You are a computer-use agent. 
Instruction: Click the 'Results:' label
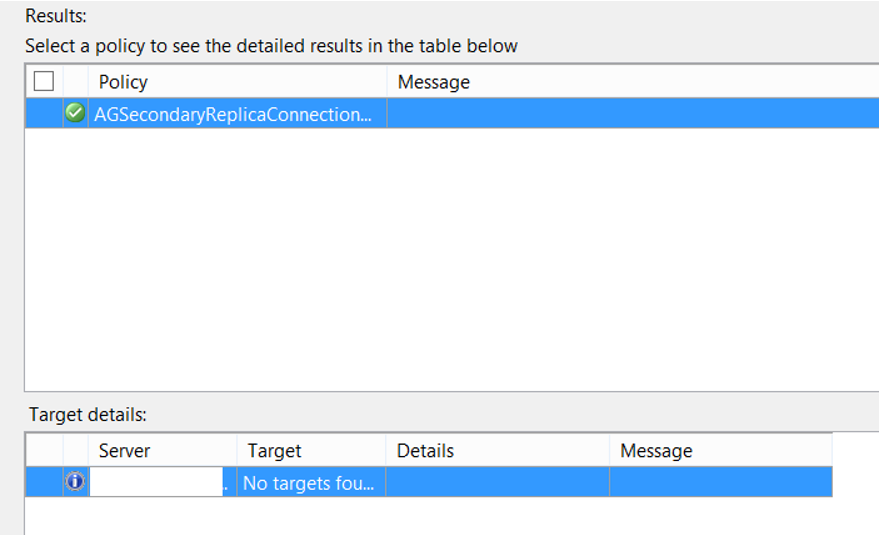[x=56, y=16]
